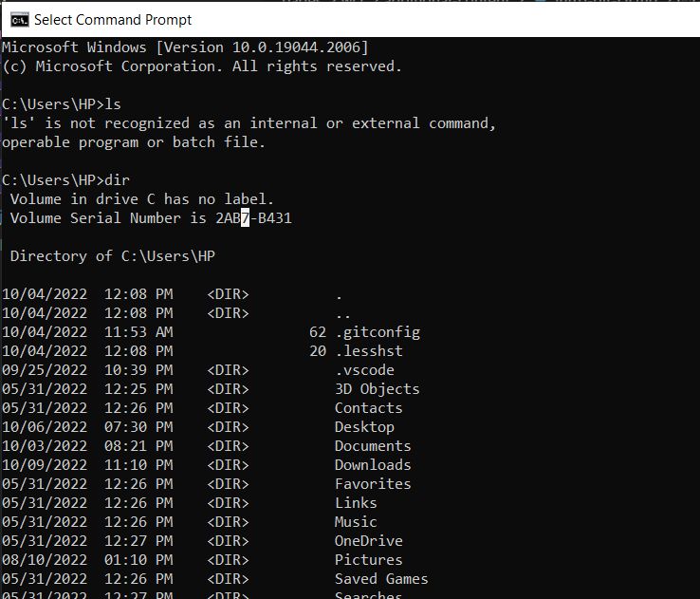Viewport: 700px width, 599px height.
Task: Click the Documents directory name
Action: click(373, 446)
